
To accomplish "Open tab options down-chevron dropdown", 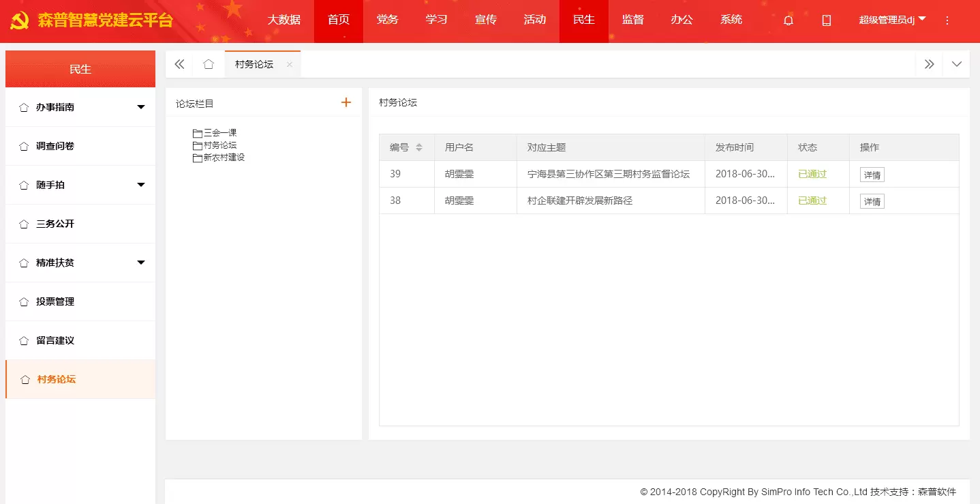I will tap(957, 64).
